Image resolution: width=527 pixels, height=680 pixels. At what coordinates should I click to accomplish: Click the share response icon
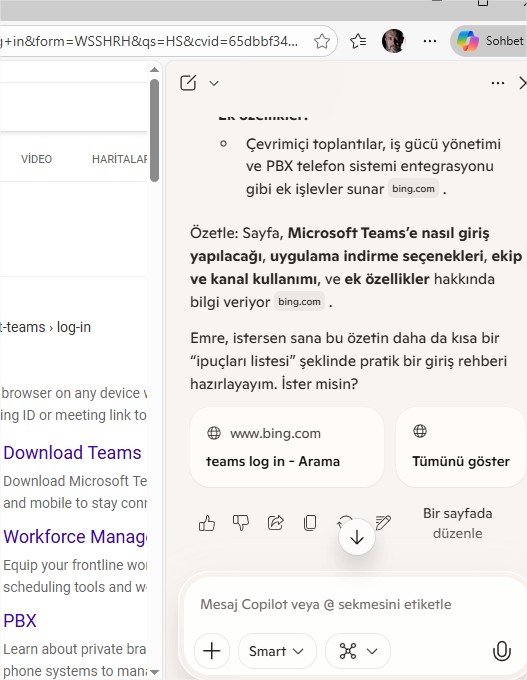pyautogui.click(x=275, y=523)
